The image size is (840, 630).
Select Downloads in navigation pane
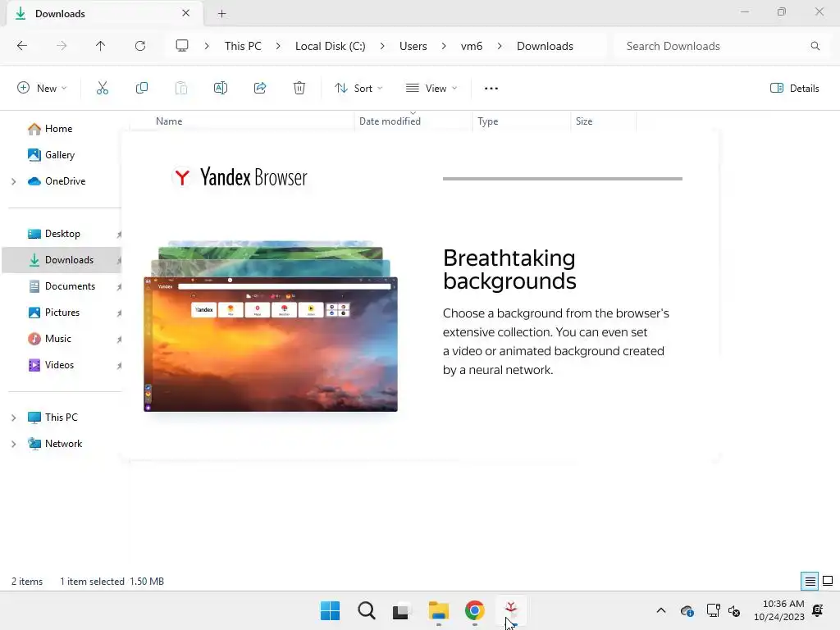click(x=62, y=260)
